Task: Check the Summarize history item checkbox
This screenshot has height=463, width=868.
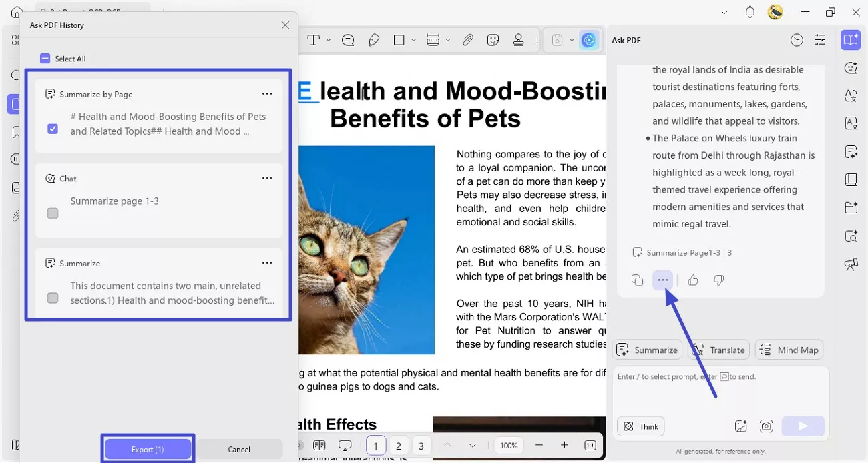Action: click(x=53, y=298)
